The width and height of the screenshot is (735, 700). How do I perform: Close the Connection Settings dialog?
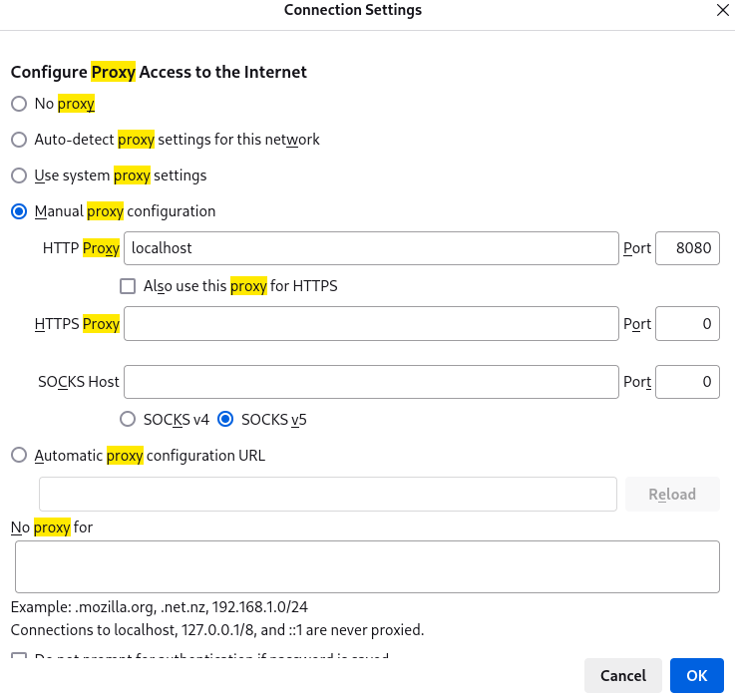722,10
